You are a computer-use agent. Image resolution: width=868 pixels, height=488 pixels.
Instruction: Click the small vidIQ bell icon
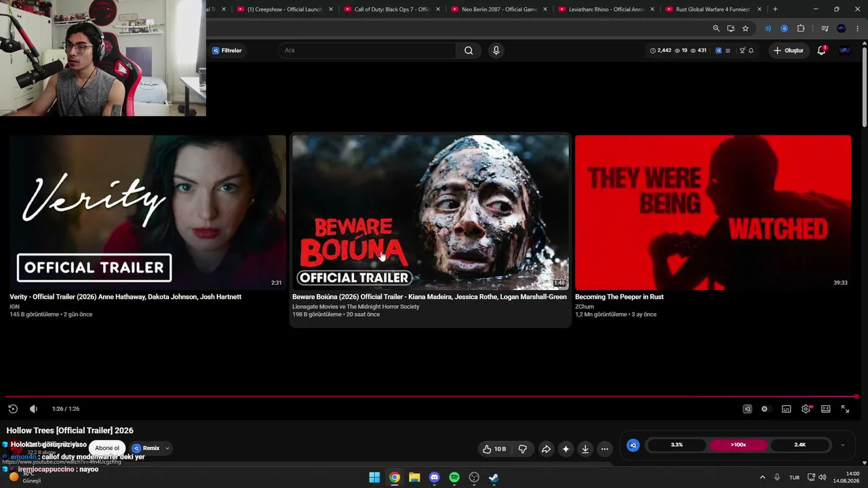(751, 50)
